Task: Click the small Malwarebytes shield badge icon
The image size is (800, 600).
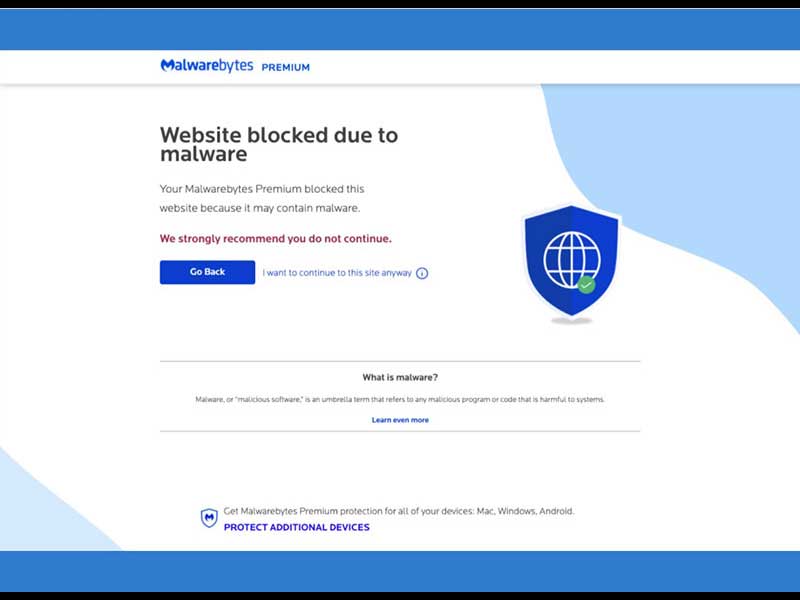Action: pyautogui.click(x=209, y=518)
